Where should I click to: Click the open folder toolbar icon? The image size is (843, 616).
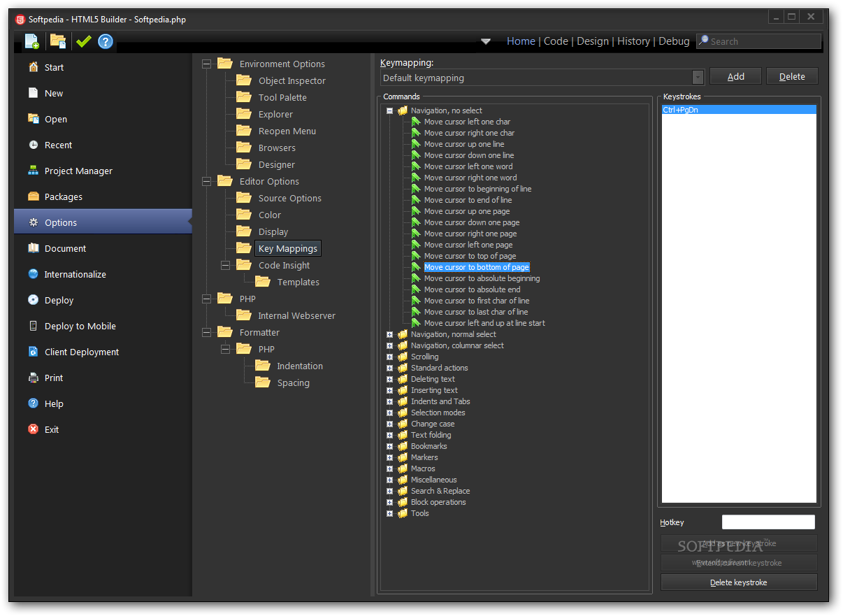point(58,41)
